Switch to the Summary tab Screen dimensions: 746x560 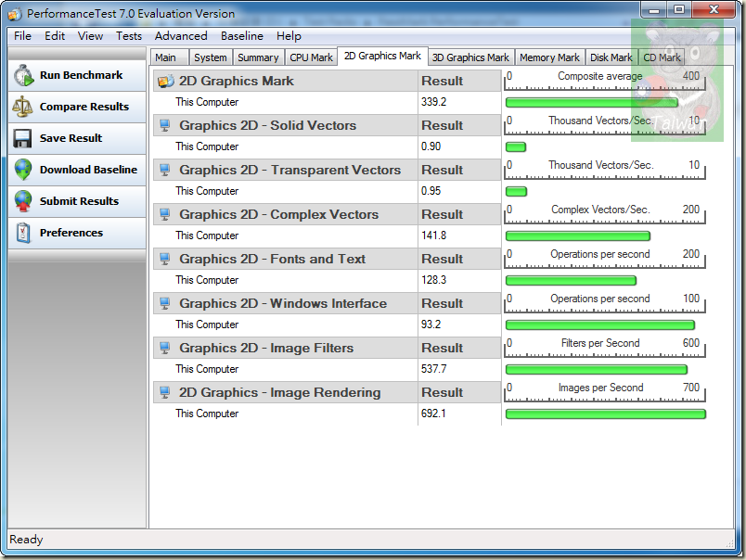[258, 57]
